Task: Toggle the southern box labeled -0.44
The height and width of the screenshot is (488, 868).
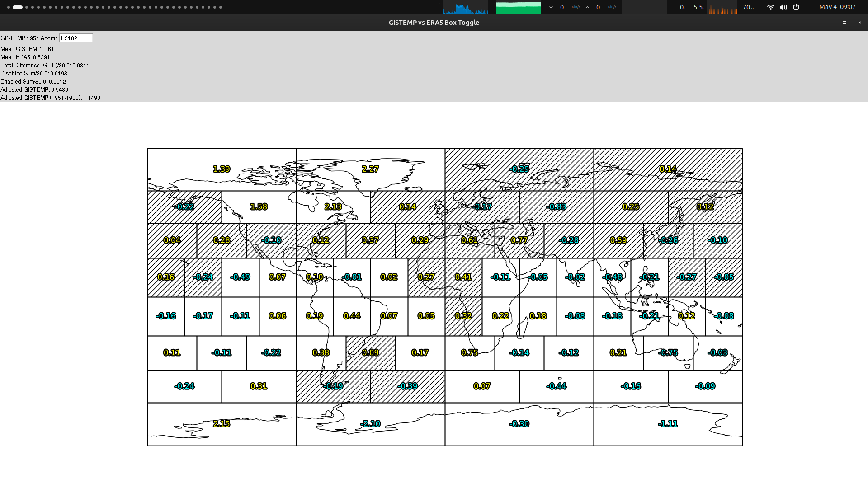Action: pos(557,386)
